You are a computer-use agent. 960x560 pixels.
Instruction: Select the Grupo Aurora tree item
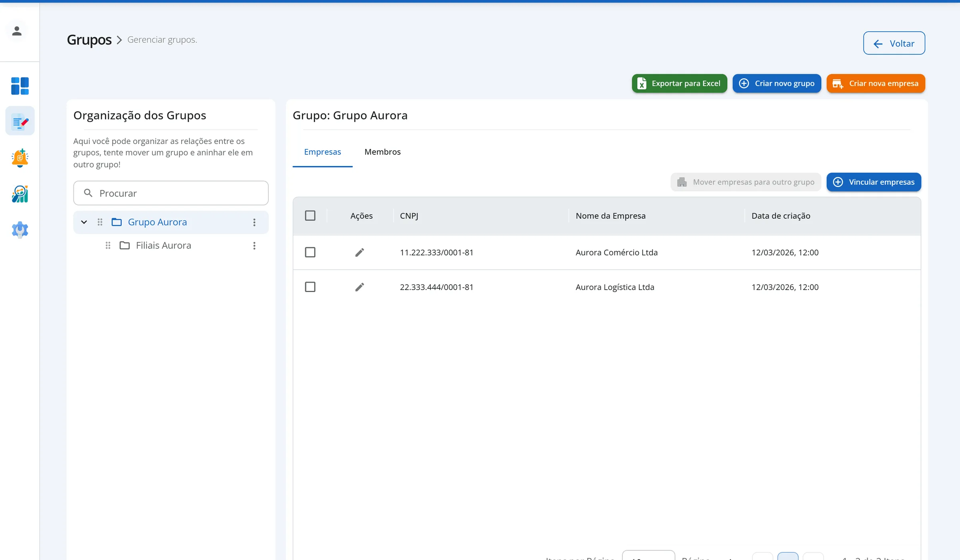pos(171,222)
